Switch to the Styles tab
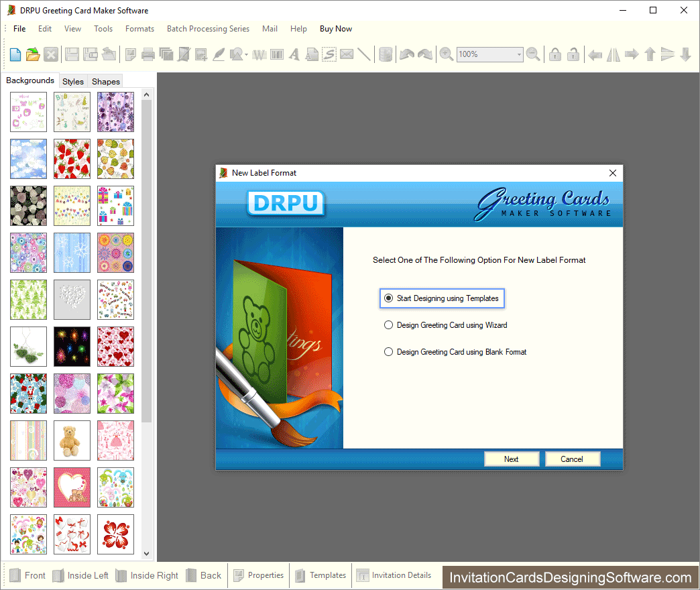The height and width of the screenshot is (590, 700). [73, 82]
